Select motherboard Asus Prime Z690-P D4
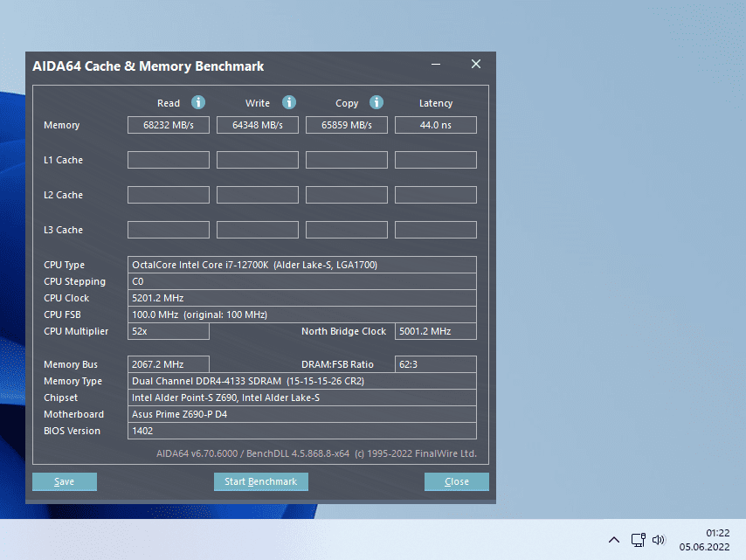This screenshot has width=746, height=560. pyautogui.click(x=301, y=414)
